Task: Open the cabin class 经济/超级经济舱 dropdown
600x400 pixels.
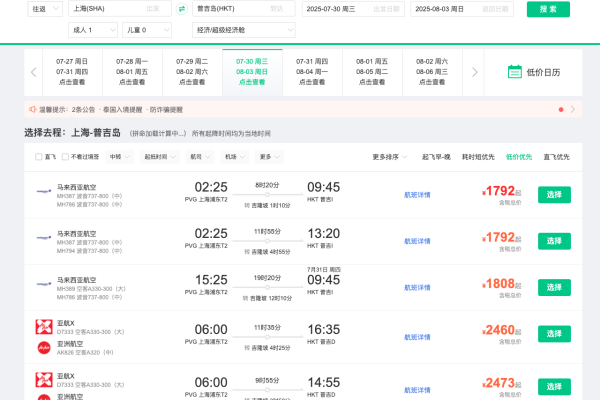Action: pyautogui.click(x=244, y=30)
